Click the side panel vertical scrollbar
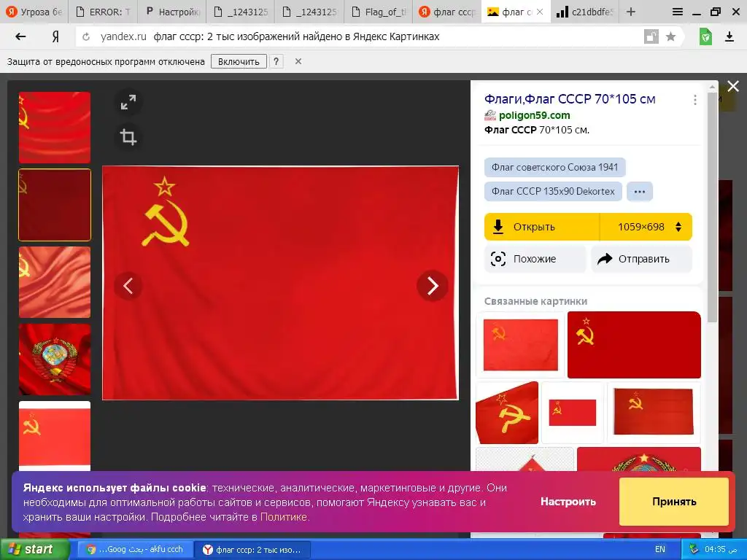The height and width of the screenshot is (560, 747). coord(712,207)
